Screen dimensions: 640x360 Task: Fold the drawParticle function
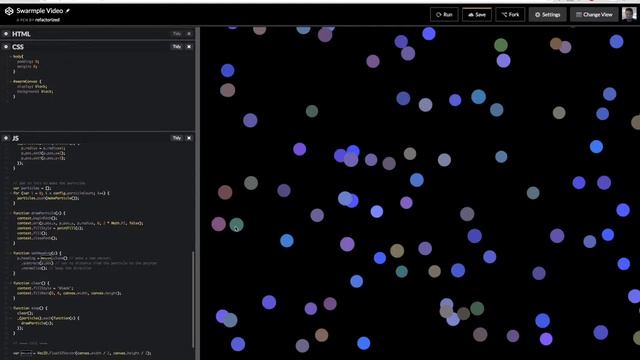tap(11, 213)
